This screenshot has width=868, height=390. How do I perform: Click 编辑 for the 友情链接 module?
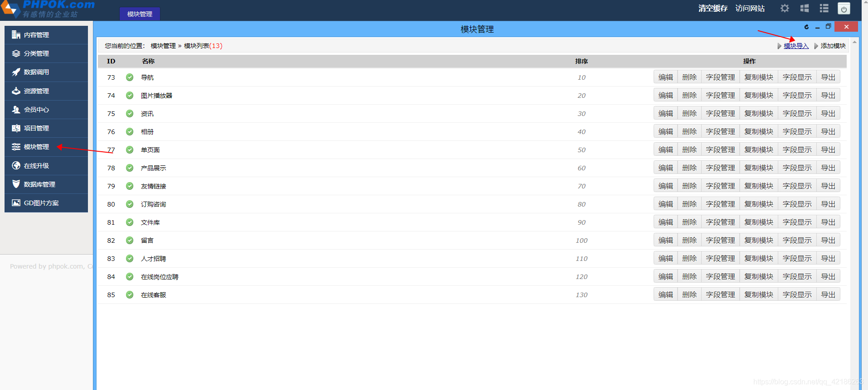(665, 186)
